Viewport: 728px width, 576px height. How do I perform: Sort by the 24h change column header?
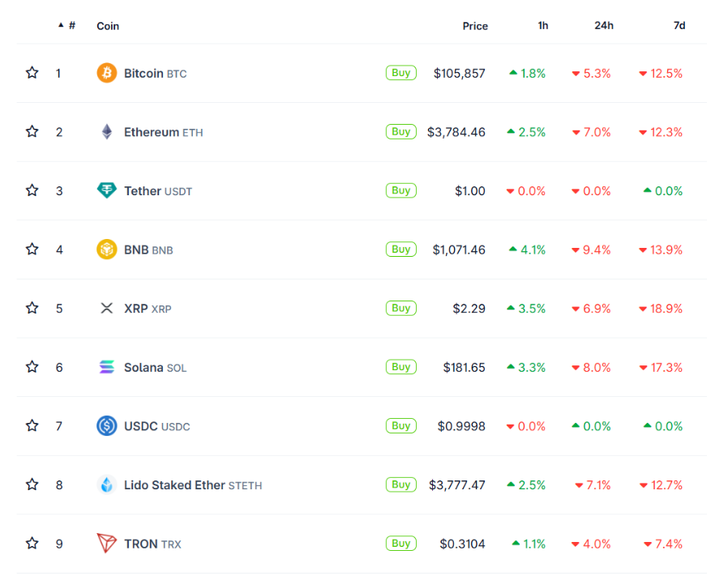(603, 26)
